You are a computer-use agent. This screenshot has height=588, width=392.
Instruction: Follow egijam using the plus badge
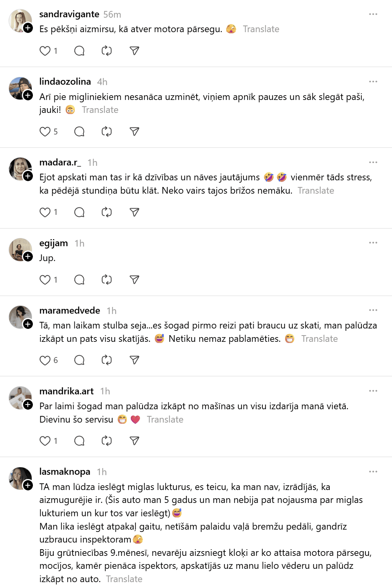tap(28, 257)
